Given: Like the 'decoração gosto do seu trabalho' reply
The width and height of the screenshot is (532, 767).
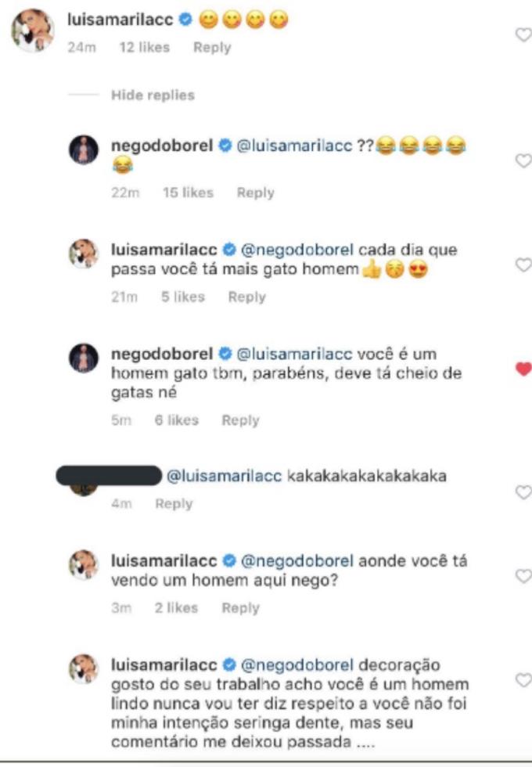Looking at the screenshot, I should pyautogui.click(x=523, y=680).
